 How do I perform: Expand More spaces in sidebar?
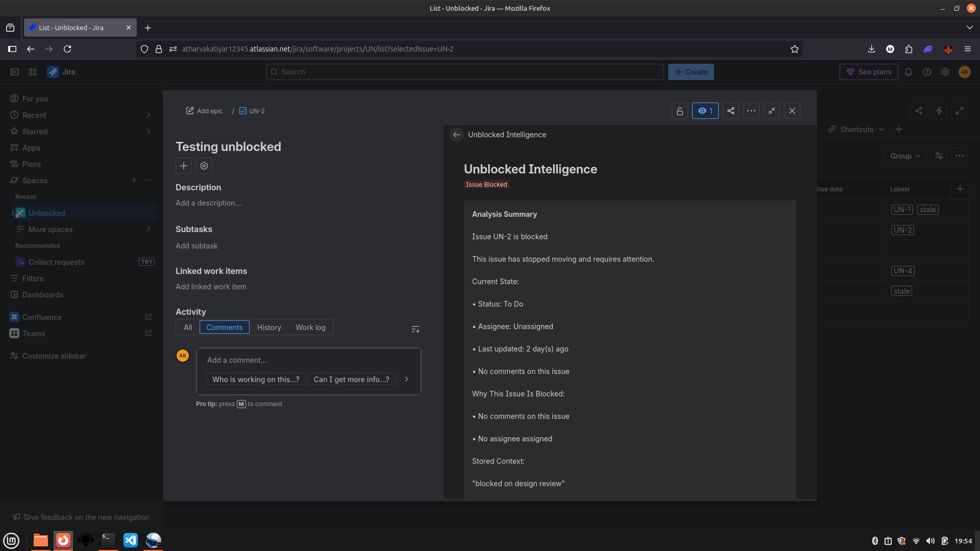tap(149, 230)
